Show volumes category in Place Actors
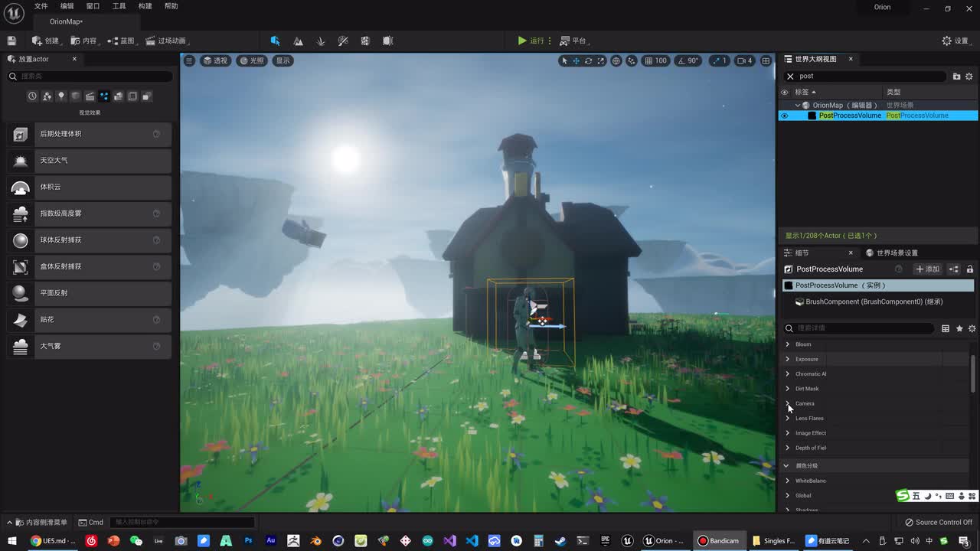 (132, 96)
